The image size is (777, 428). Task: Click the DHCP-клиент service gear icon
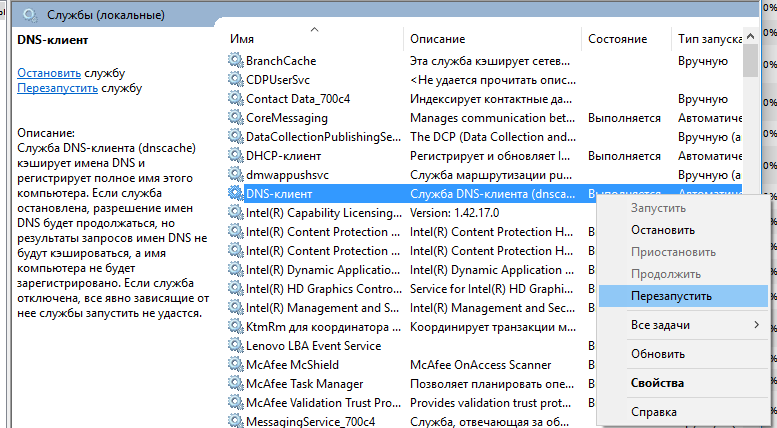pyautogui.click(x=235, y=156)
